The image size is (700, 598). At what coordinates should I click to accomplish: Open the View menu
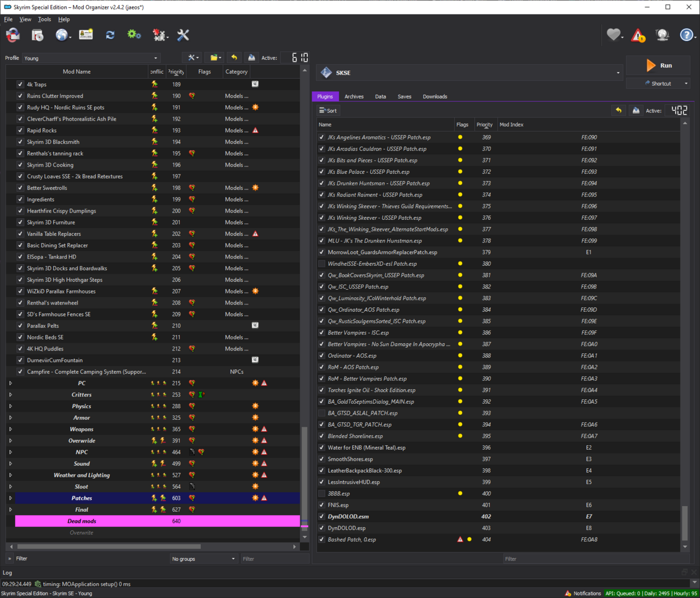pos(25,19)
